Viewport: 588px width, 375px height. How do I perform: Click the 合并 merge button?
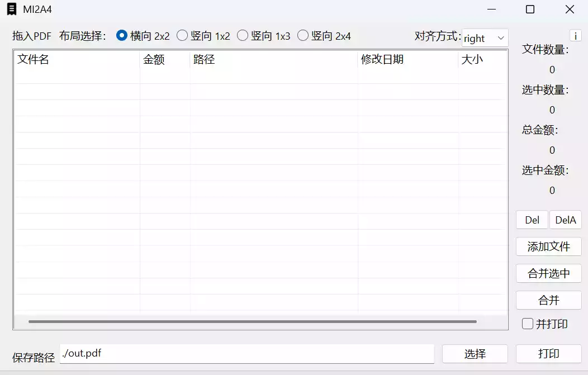[548, 300]
